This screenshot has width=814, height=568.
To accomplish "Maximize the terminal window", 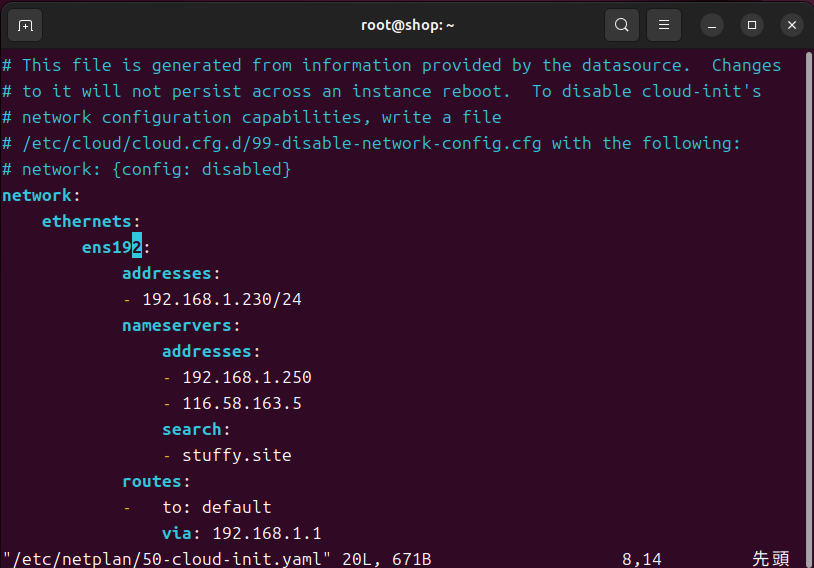I will point(752,25).
